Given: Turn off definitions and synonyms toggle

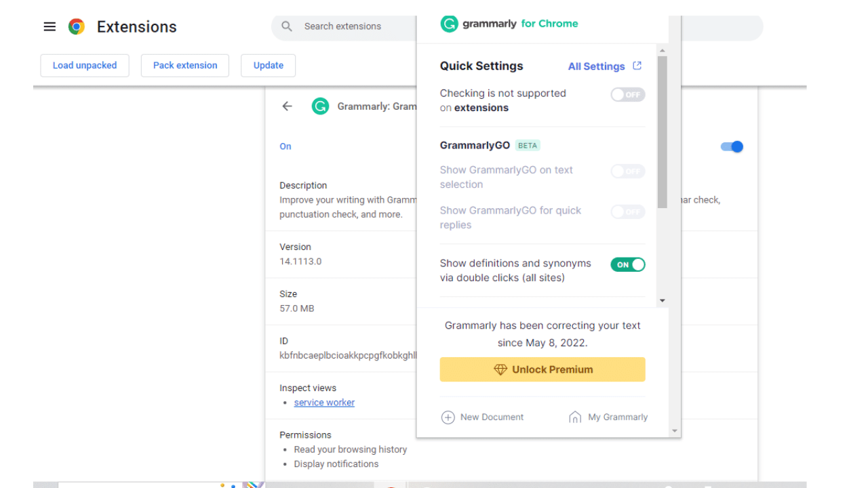Looking at the screenshot, I should (x=627, y=265).
